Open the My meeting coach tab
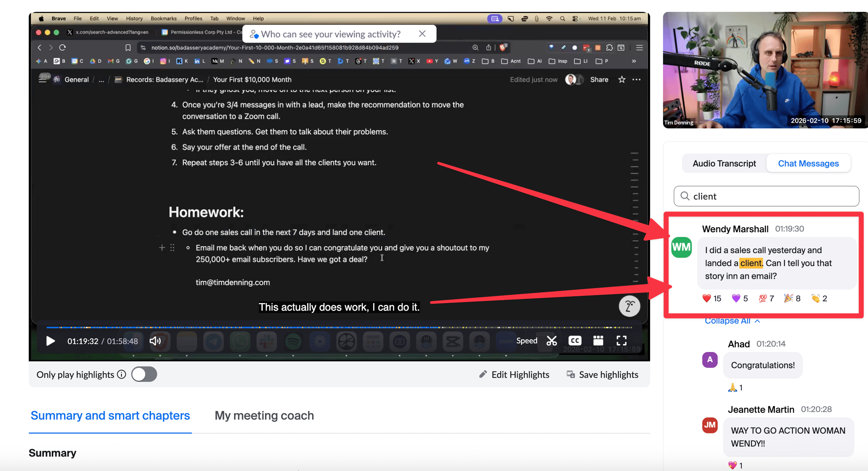The height and width of the screenshot is (471, 868). tap(264, 415)
